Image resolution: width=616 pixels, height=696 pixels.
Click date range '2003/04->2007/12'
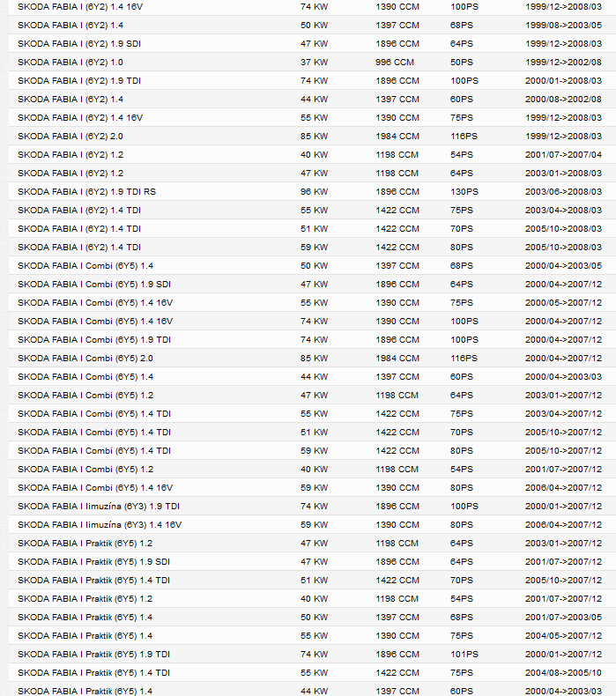pyautogui.click(x=563, y=414)
